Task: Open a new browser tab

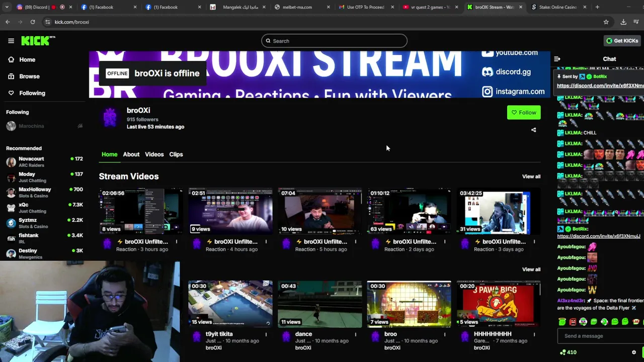Action: point(597,7)
